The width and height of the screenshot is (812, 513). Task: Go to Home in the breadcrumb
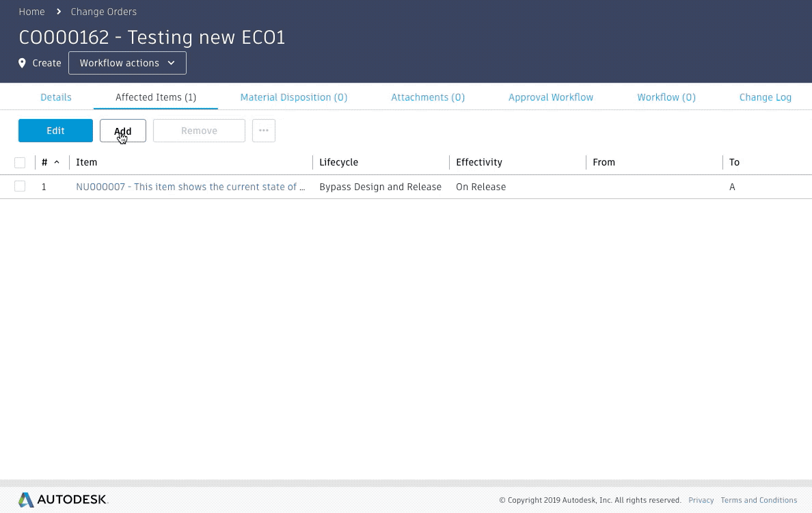coord(31,12)
